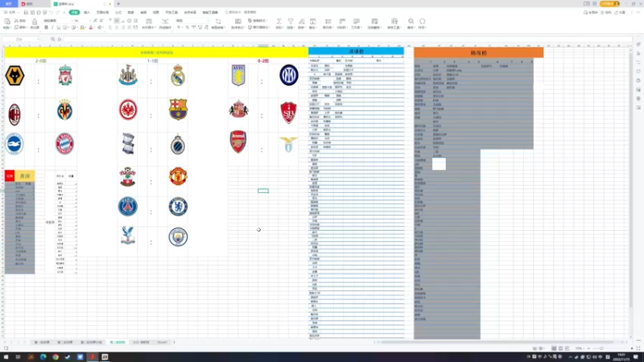
Task: Click the cloud sync status button
Action: point(591,12)
